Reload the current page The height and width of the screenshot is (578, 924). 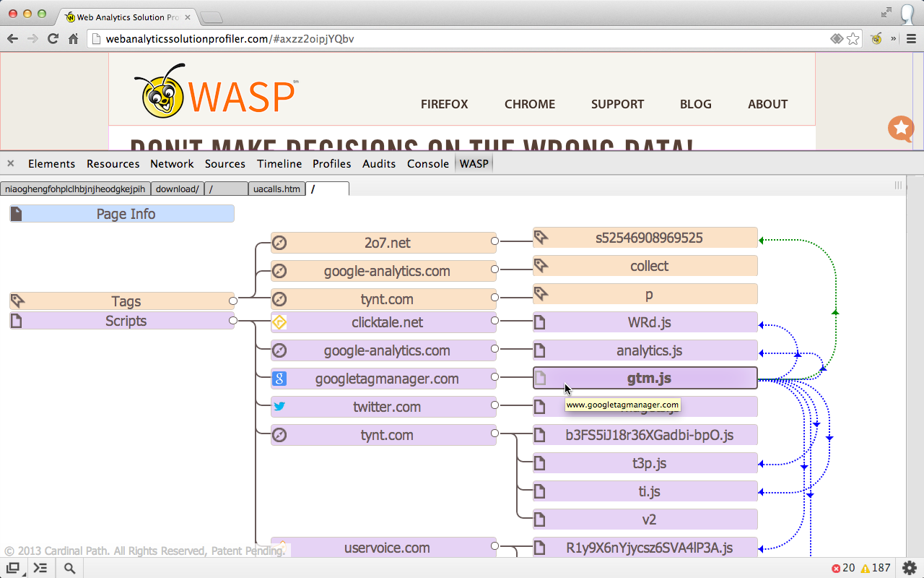53,39
